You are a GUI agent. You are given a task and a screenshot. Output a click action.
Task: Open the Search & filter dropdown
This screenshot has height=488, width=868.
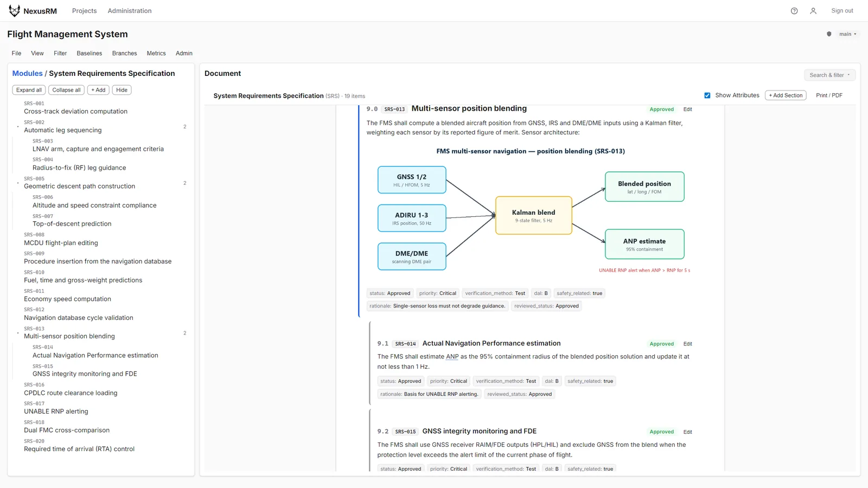829,75
